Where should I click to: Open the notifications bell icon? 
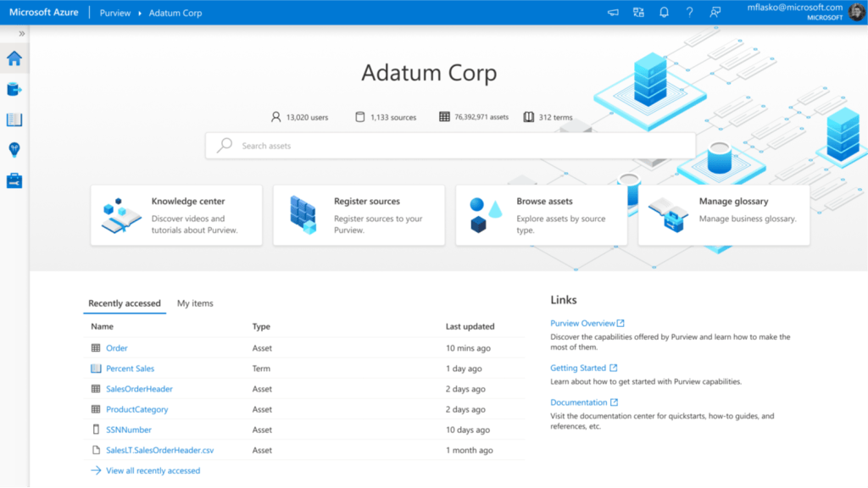point(664,13)
